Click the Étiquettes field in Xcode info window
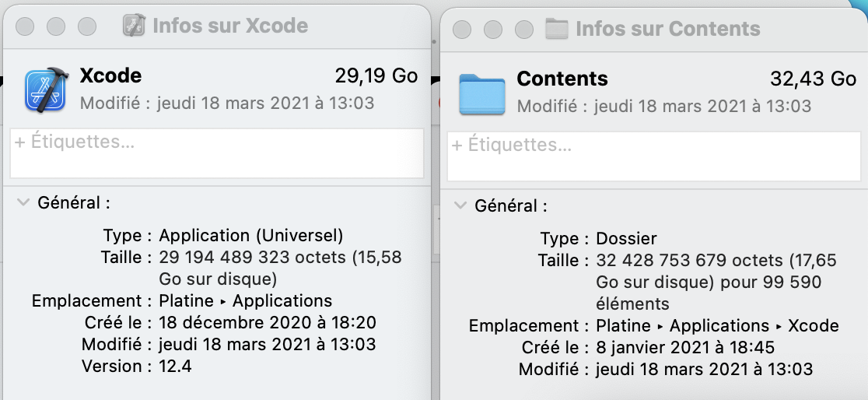 coord(216,153)
